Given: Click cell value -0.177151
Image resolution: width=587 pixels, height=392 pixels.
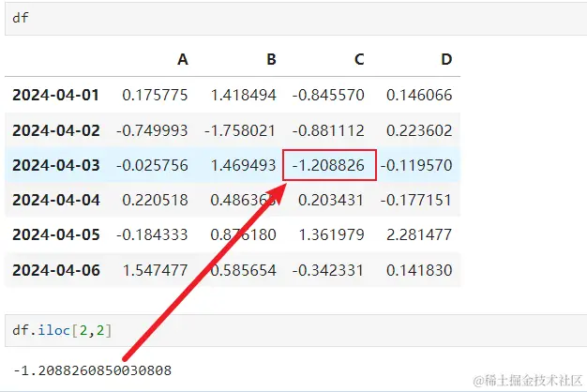Looking at the screenshot, I should point(416,200).
